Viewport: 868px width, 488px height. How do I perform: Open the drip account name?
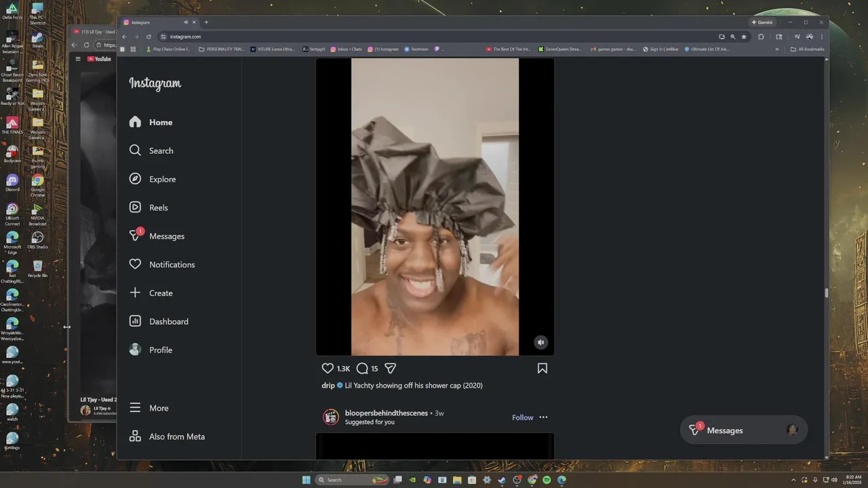pyautogui.click(x=328, y=386)
